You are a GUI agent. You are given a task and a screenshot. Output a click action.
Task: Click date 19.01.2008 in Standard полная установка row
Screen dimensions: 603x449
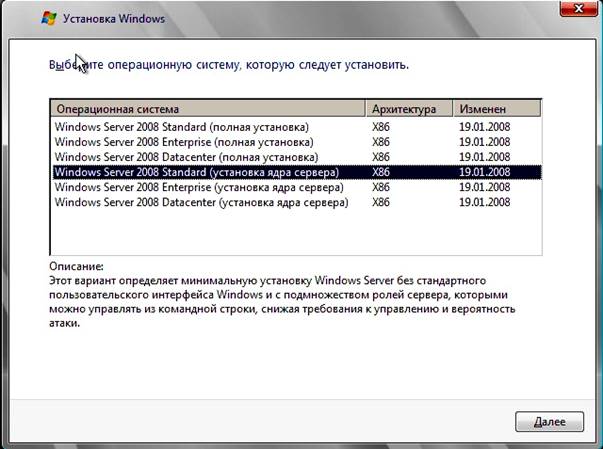485,127
